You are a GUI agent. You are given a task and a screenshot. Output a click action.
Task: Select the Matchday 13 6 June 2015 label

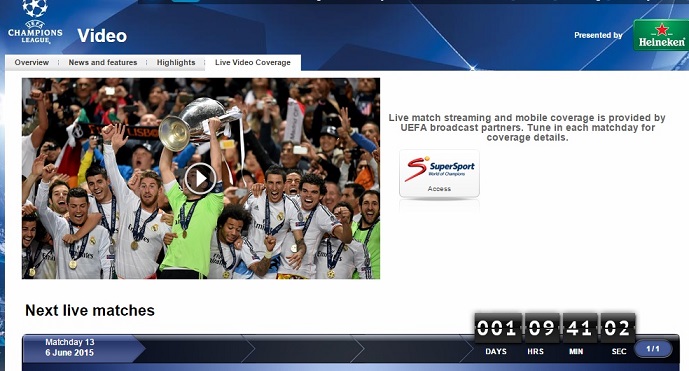point(69,347)
